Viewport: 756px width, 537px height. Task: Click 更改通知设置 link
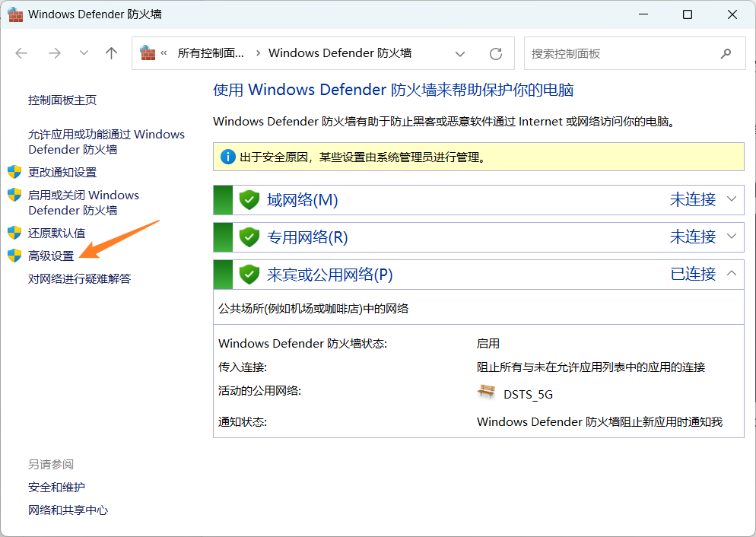pyautogui.click(x=62, y=172)
